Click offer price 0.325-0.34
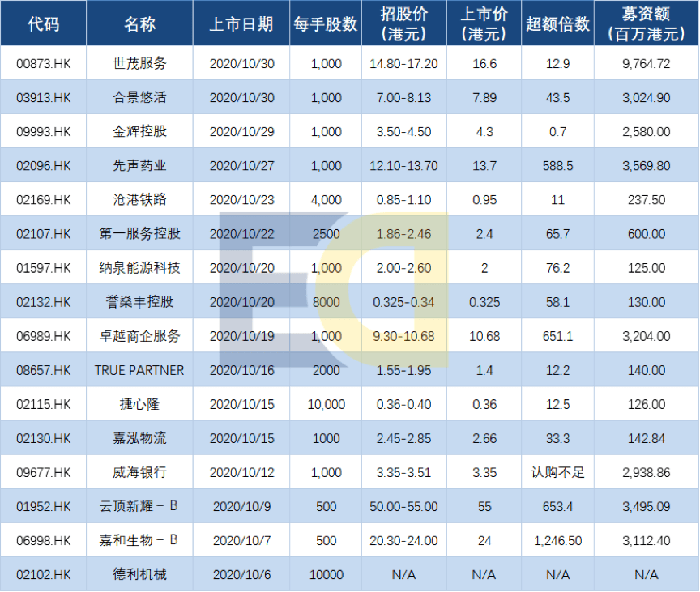Viewport: 700px width, 592px height. tap(404, 302)
